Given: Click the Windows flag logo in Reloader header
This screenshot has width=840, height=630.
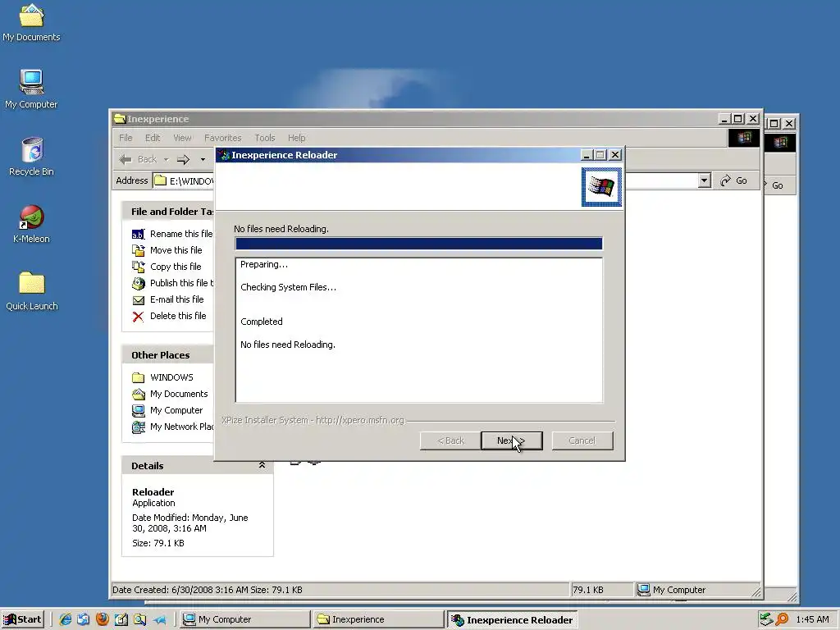Looking at the screenshot, I should coord(601,187).
